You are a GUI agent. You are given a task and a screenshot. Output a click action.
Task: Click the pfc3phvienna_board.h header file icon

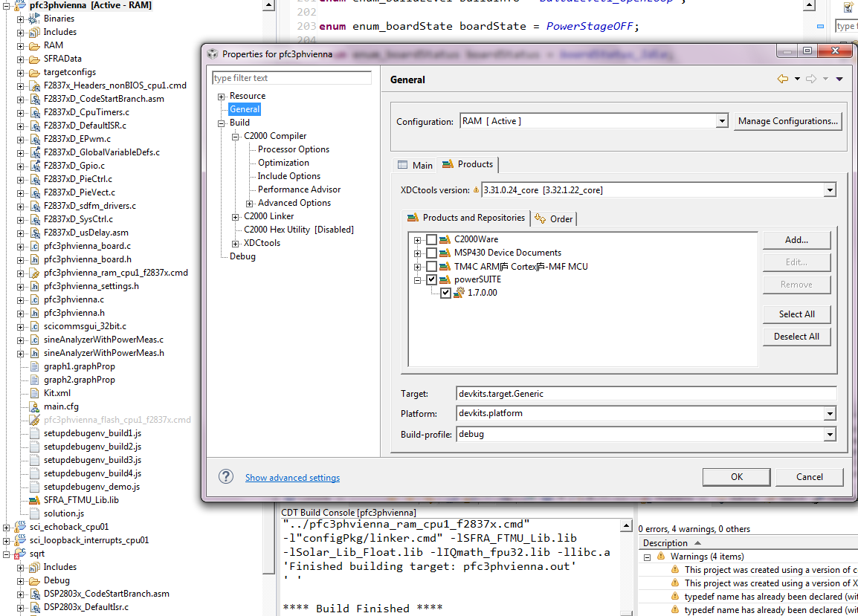(34, 259)
